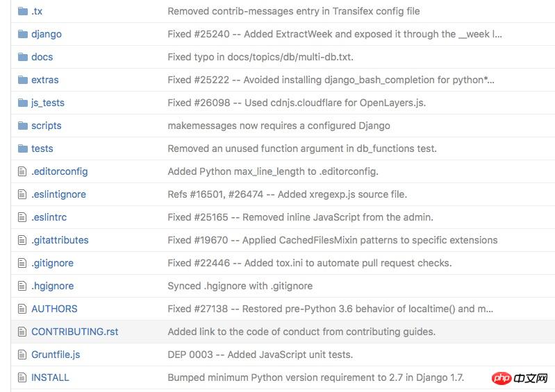Click the folder icon next to docs
This screenshot has height=392, width=555.
coord(22,57)
